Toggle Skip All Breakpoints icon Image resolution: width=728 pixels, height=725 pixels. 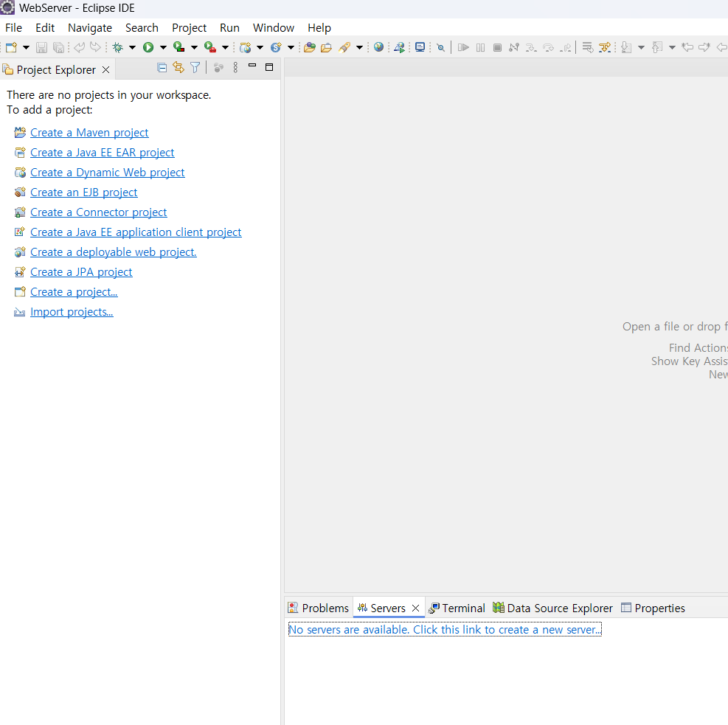point(440,47)
